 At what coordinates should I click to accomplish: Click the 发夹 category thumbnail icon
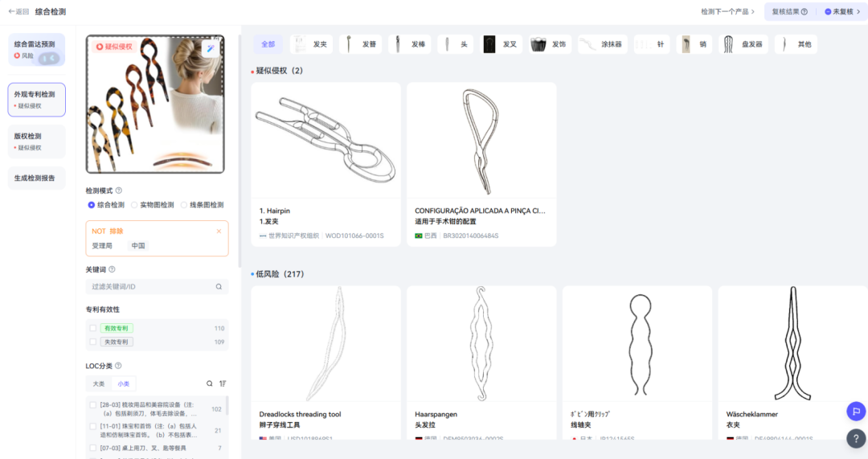[300, 44]
